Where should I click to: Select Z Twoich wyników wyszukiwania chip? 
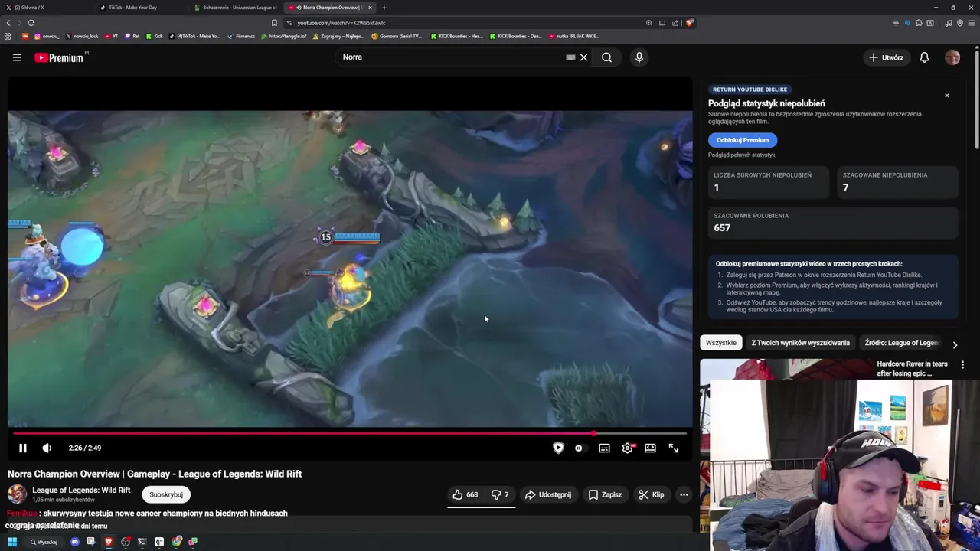[800, 343]
